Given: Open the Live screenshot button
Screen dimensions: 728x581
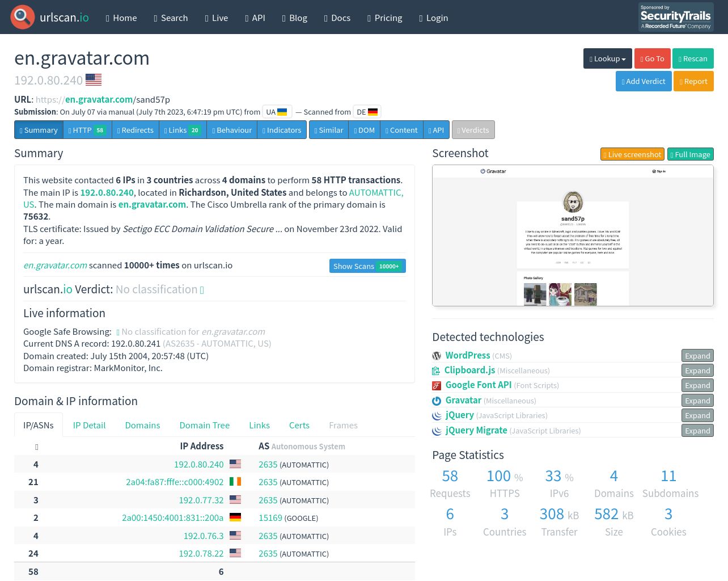Looking at the screenshot, I should click(x=633, y=154).
